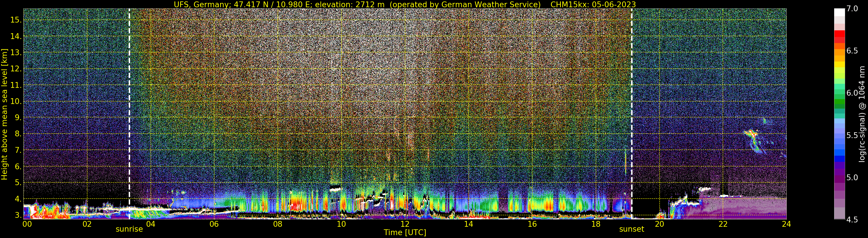Click the purple segment of the colorbar
This screenshot has height=238, width=868.
click(839, 179)
